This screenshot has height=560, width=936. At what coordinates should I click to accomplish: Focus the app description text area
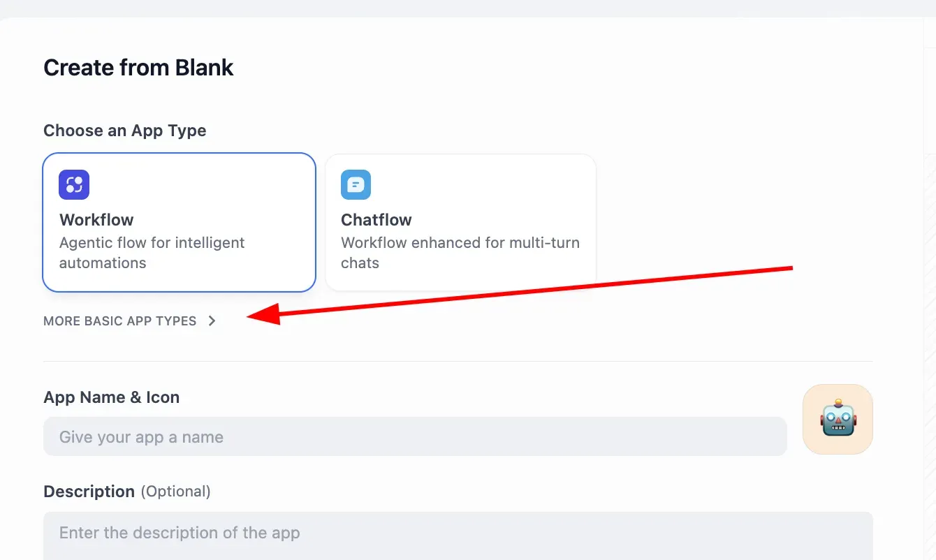pyautogui.click(x=458, y=536)
